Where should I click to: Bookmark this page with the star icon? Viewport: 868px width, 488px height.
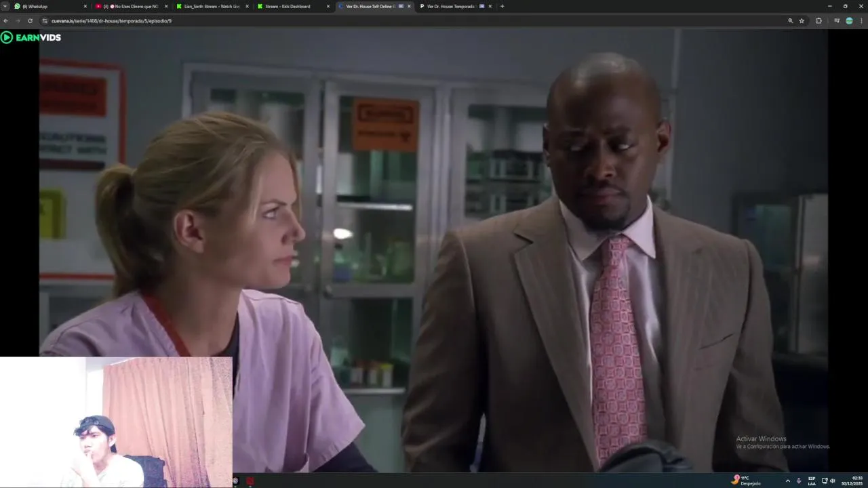pyautogui.click(x=802, y=21)
